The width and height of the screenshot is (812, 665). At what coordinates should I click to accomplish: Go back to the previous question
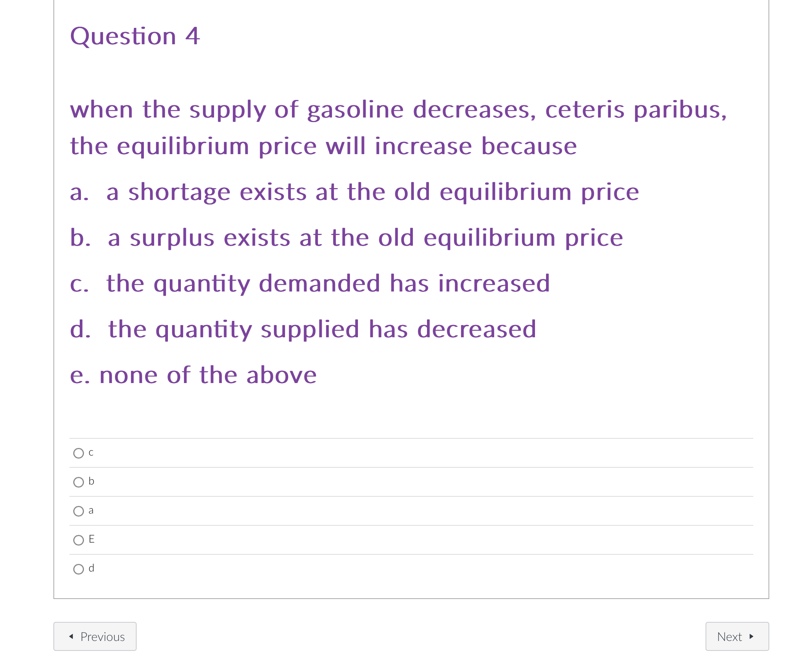pyautogui.click(x=95, y=636)
